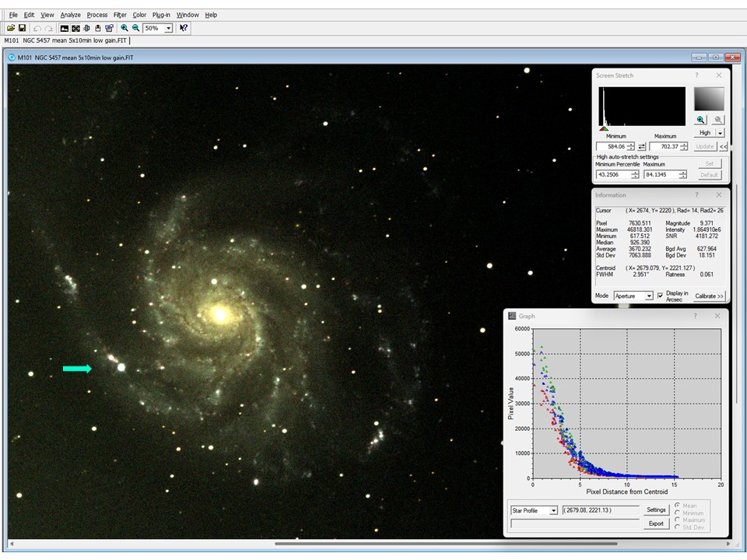Click swap arrows between Minimum and Maximum

click(642, 146)
